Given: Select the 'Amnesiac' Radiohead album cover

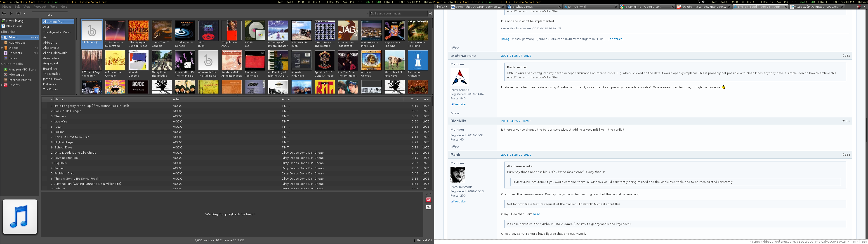Looking at the screenshot, I should [255, 61].
